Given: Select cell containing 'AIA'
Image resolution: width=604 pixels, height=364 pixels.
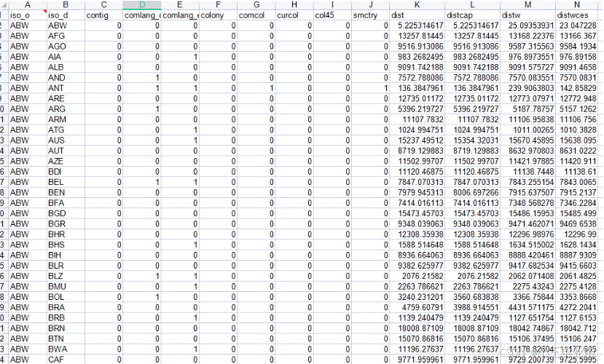Looking at the screenshot, I should click(x=65, y=57).
